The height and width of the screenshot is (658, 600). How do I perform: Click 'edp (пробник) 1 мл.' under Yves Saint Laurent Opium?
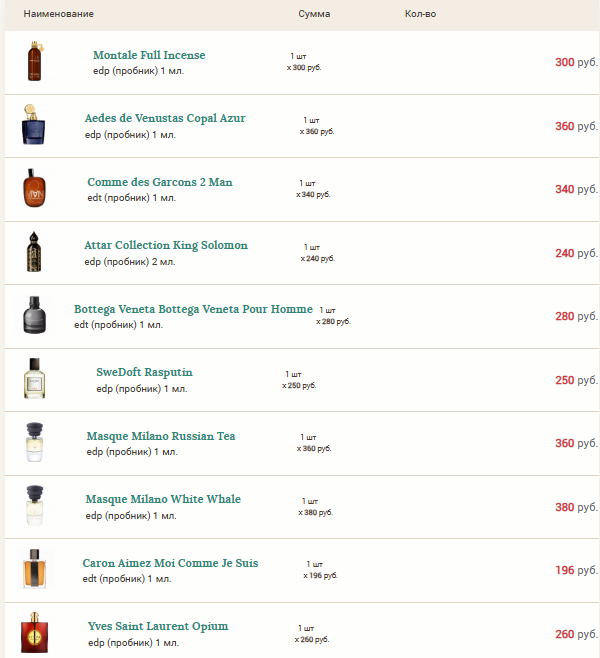click(x=133, y=643)
